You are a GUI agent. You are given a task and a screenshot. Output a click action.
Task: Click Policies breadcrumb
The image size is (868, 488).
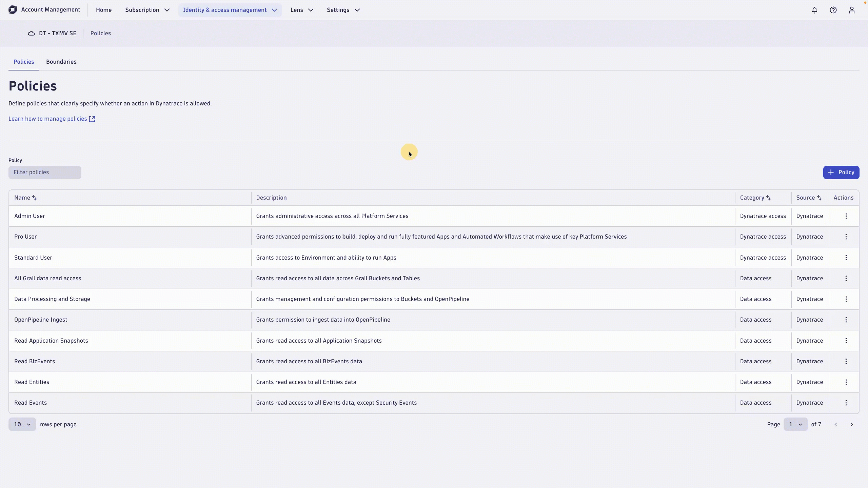[101, 33]
